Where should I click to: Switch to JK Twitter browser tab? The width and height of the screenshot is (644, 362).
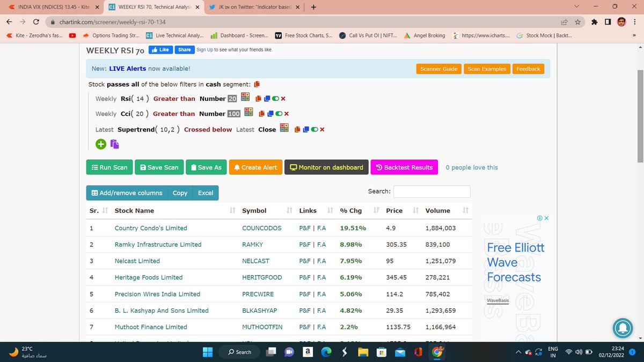pos(254,8)
